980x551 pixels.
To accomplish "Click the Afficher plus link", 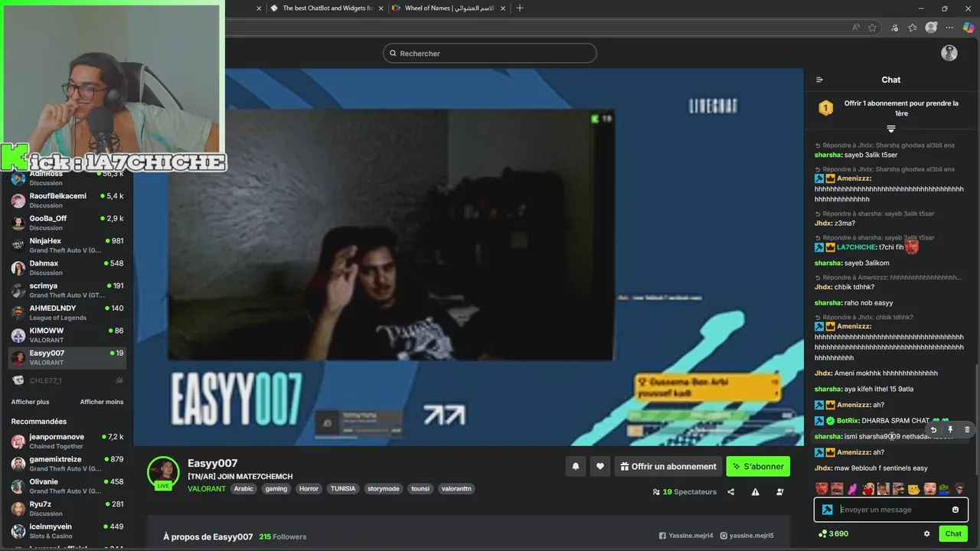I will coord(30,402).
